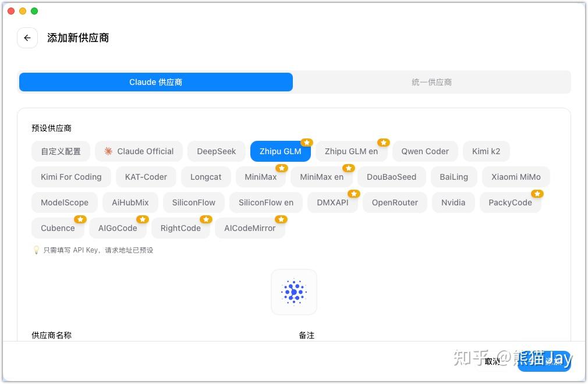Screen dimensions: 588x384
Task: Click the star badge on AICodeMirror
Action: coord(281,219)
